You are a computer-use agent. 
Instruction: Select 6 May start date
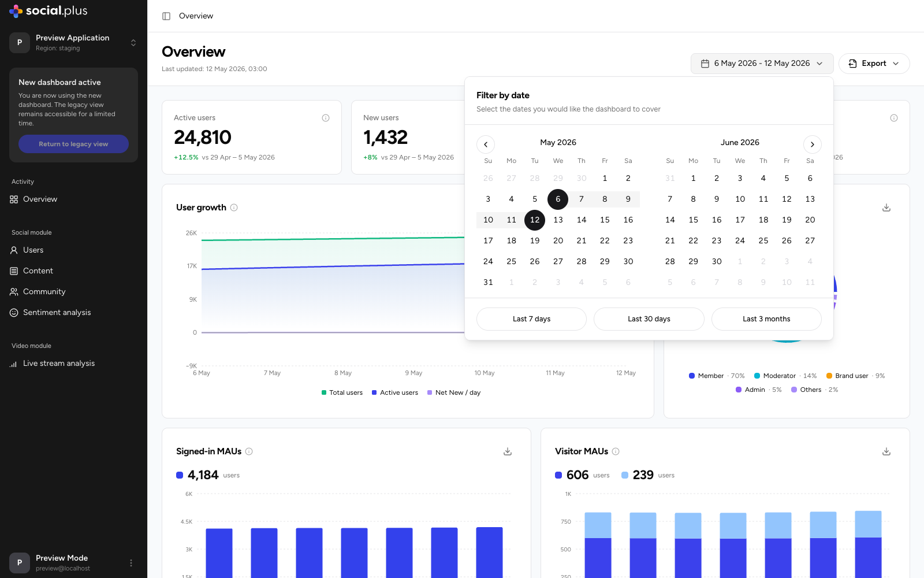coord(558,199)
